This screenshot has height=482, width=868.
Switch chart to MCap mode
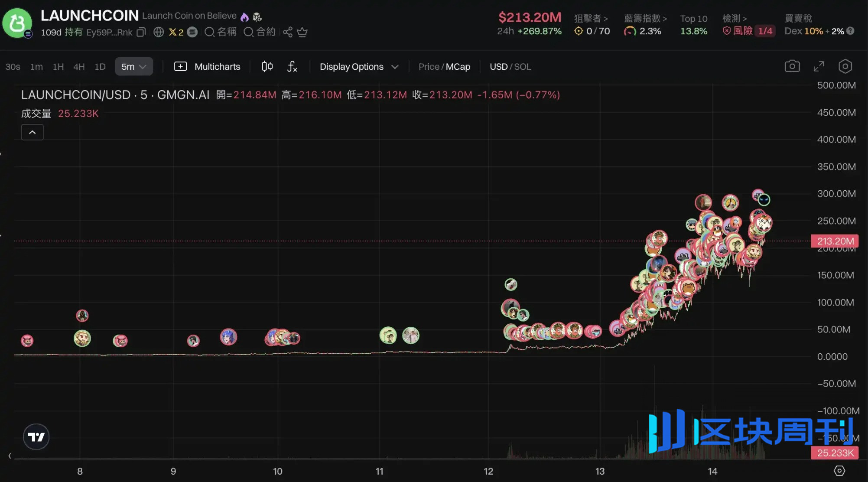[x=458, y=67]
